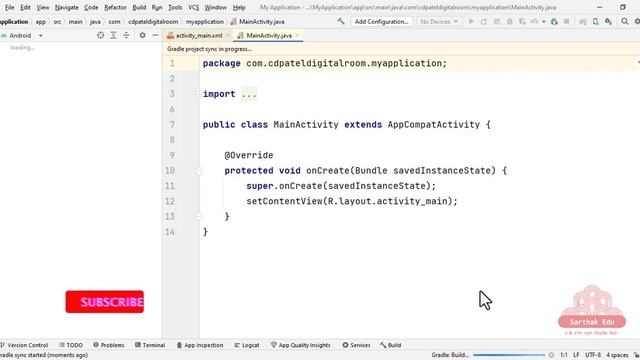Click the @Override annotation in code

click(249, 155)
